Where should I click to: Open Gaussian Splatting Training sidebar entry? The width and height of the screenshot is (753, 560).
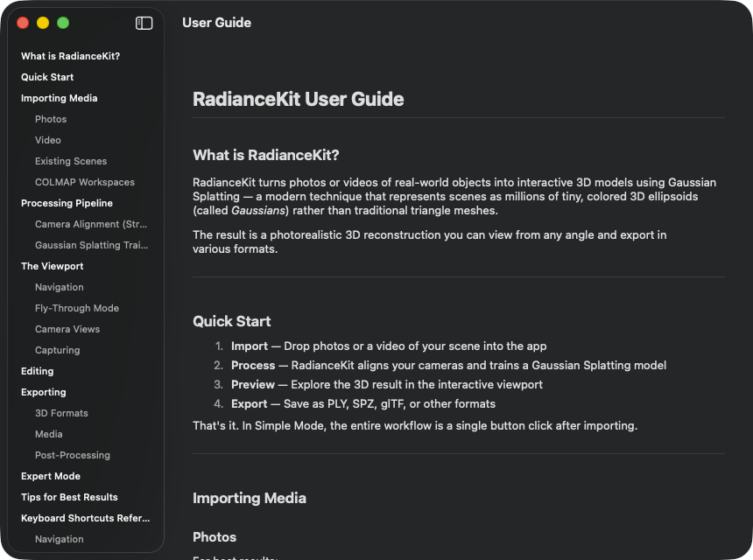click(x=91, y=245)
